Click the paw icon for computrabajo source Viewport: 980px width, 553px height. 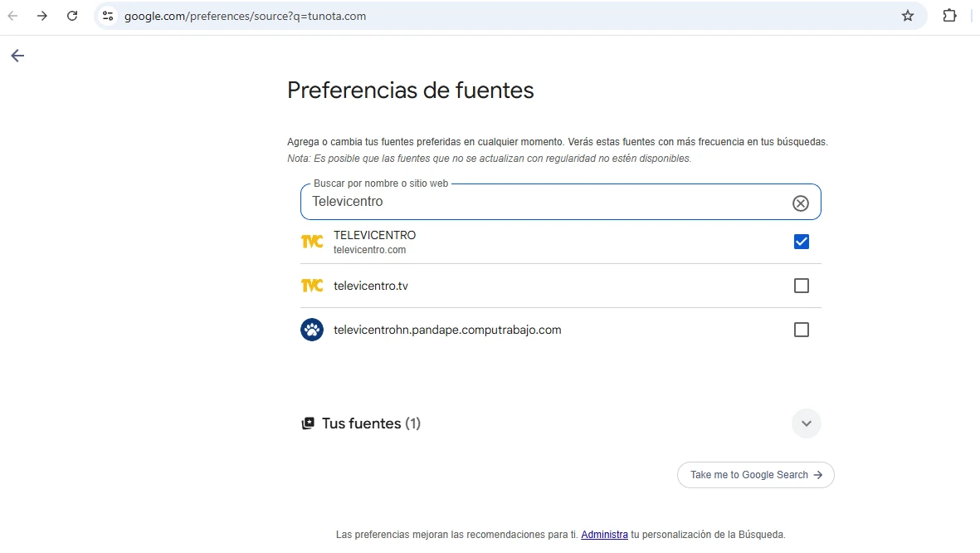click(312, 330)
